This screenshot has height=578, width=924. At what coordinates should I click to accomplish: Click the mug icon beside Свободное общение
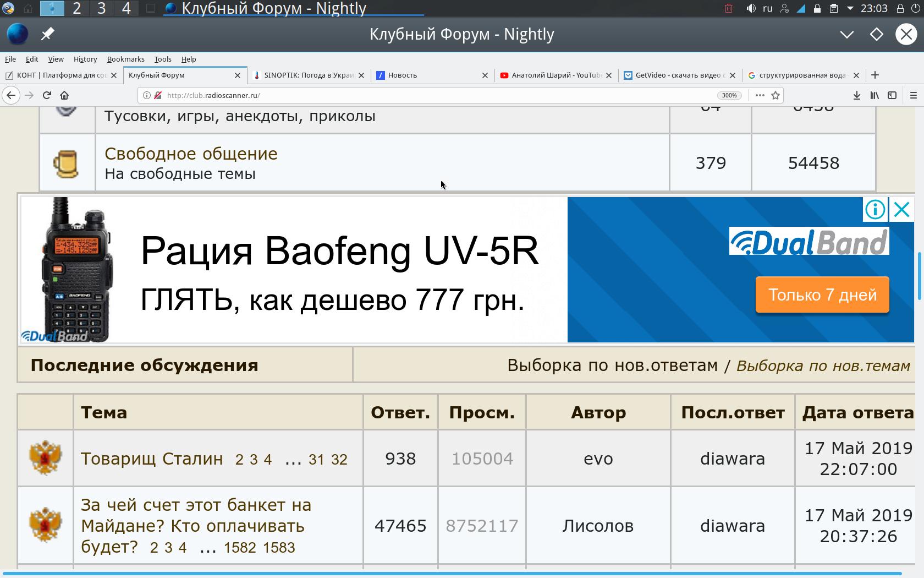tap(66, 163)
